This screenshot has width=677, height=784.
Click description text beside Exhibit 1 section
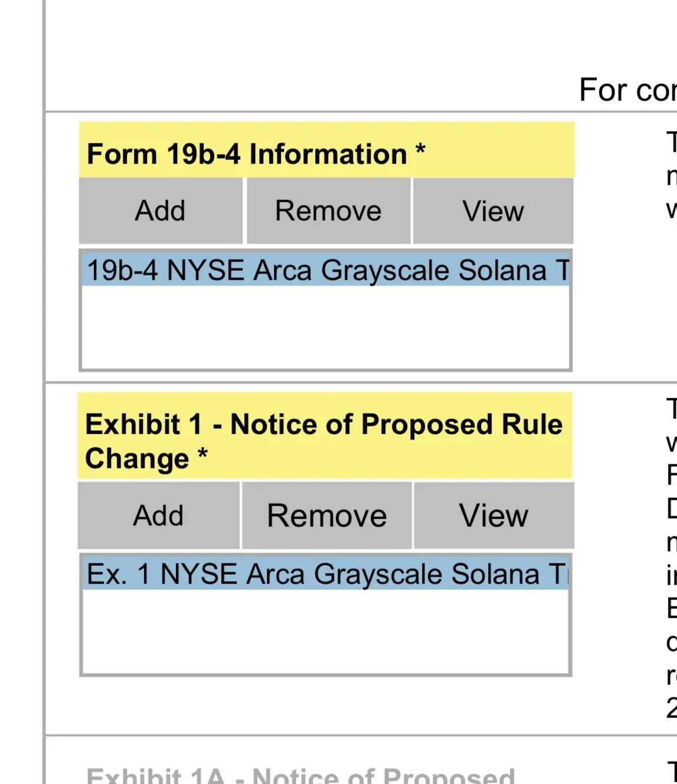(671, 543)
